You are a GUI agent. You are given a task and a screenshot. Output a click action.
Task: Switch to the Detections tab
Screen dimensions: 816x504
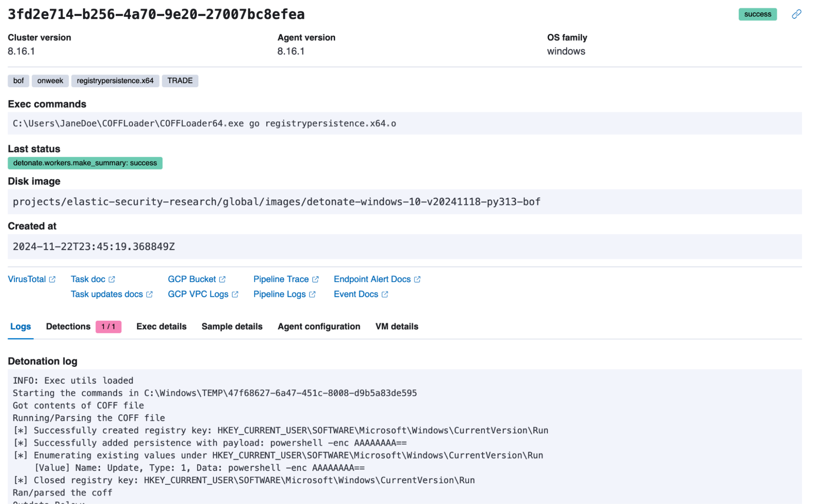point(68,326)
